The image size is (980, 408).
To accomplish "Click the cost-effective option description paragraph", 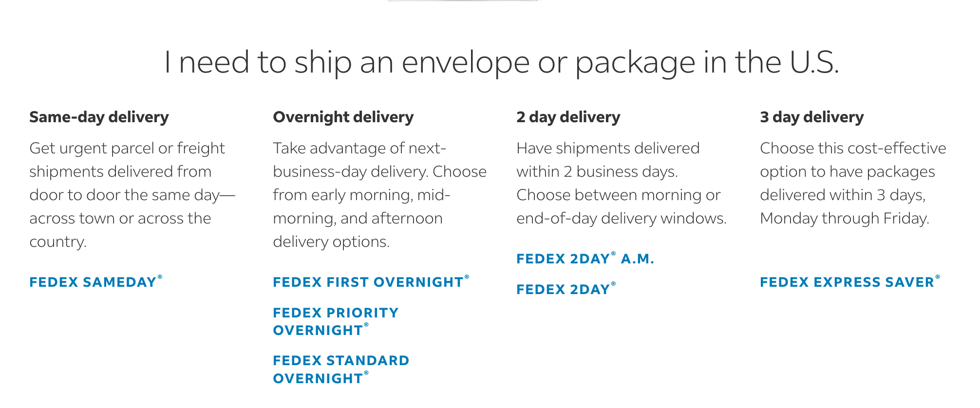I will click(853, 183).
